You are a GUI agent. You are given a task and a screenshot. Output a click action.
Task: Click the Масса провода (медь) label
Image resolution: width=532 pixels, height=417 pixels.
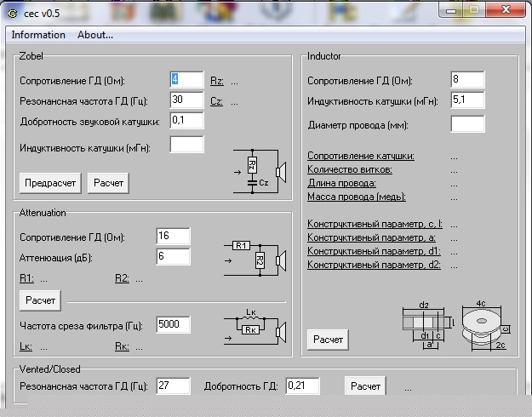tap(357, 197)
